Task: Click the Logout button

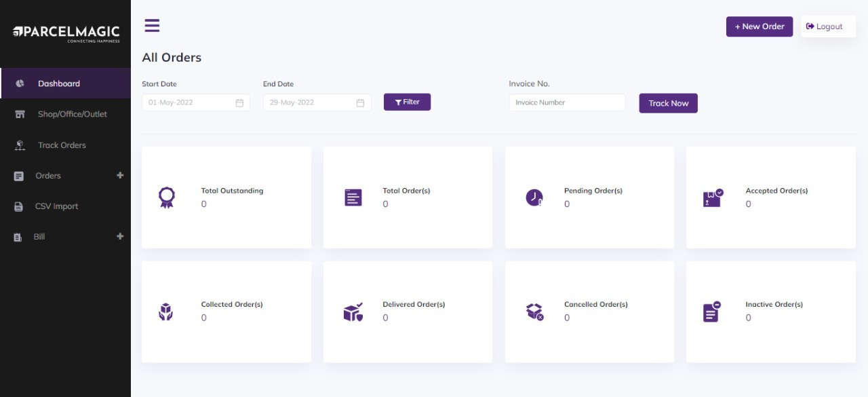Action: [828, 26]
